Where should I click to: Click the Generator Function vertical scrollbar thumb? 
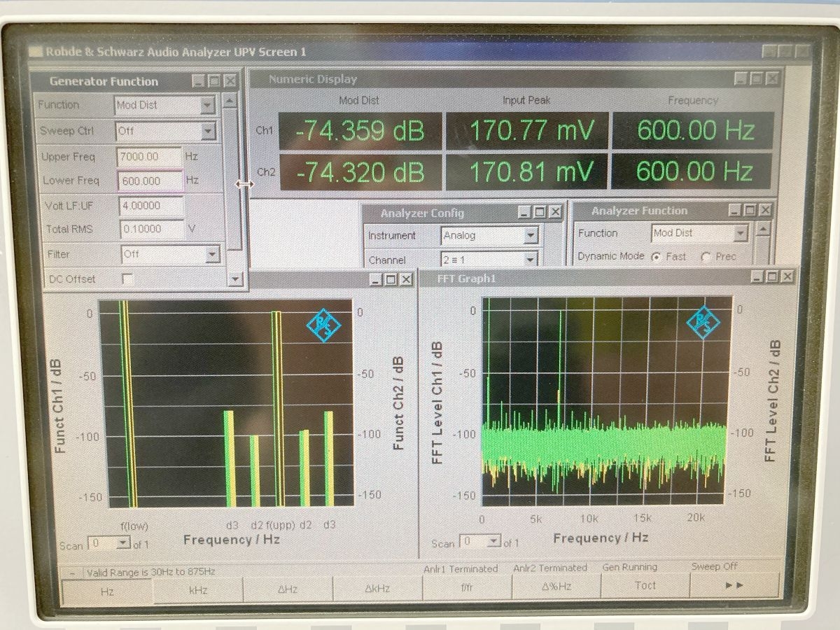click(234, 178)
